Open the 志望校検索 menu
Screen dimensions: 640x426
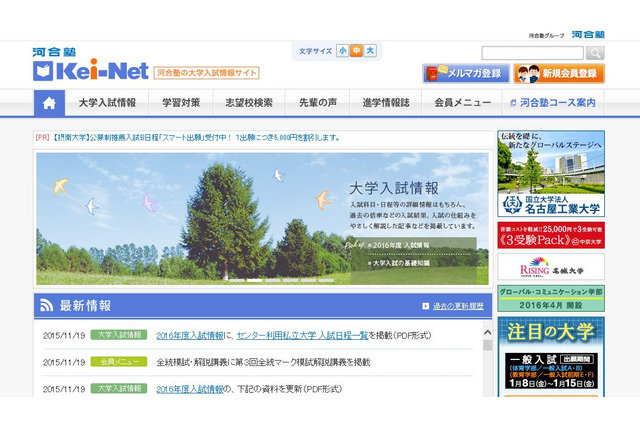click(249, 103)
